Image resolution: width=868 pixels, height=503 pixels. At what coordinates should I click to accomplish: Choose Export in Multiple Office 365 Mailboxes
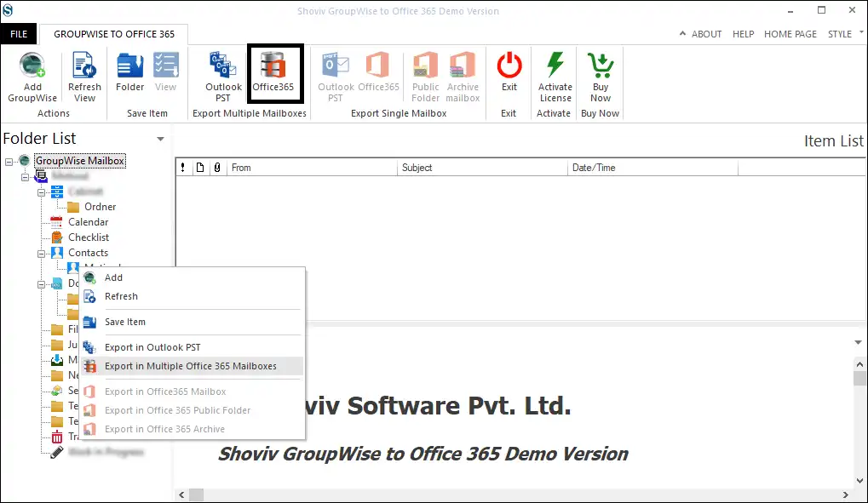193,366
